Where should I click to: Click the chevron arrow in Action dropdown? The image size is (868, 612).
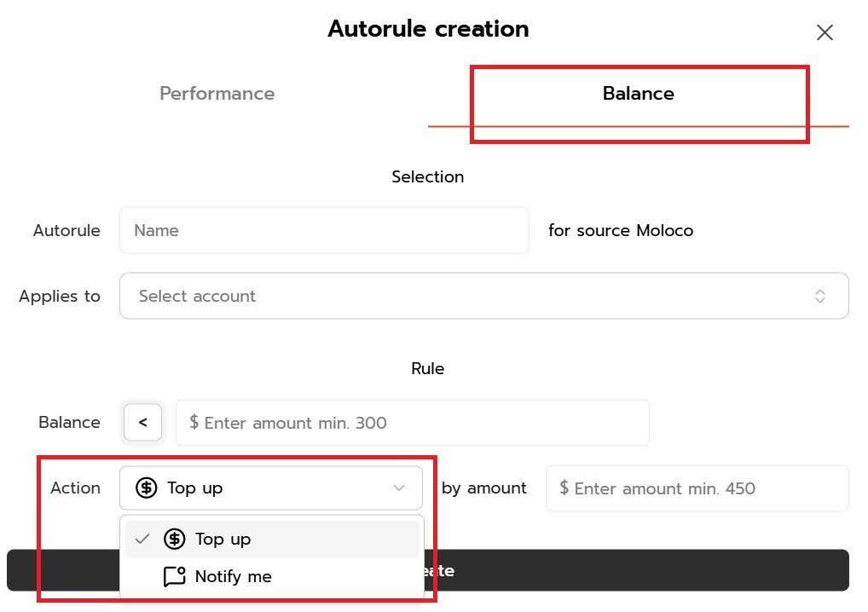[398, 488]
